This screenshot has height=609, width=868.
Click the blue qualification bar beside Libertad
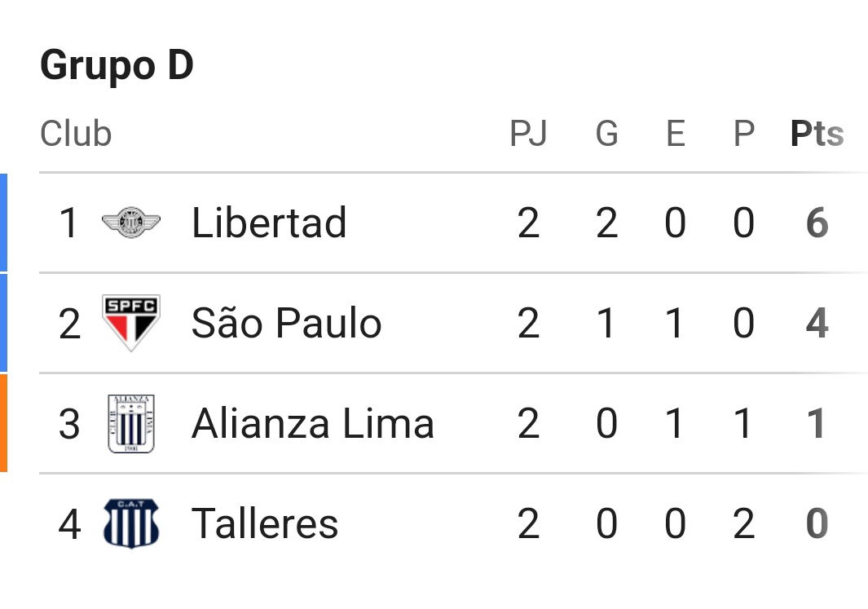pos(3,223)
